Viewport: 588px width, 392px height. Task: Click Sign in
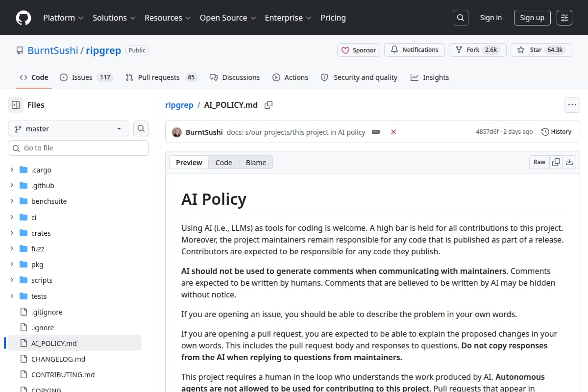point(491,18)
